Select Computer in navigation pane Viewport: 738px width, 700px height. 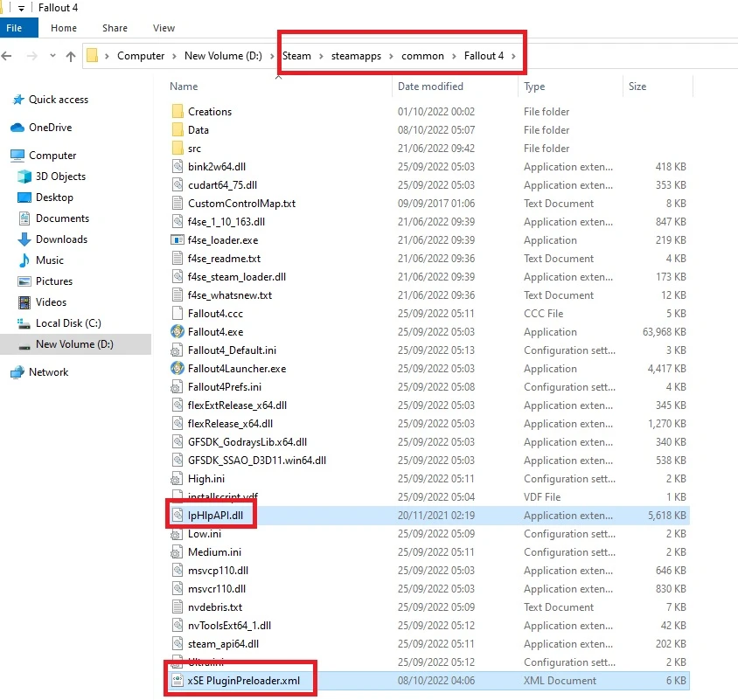click(52, 156)
